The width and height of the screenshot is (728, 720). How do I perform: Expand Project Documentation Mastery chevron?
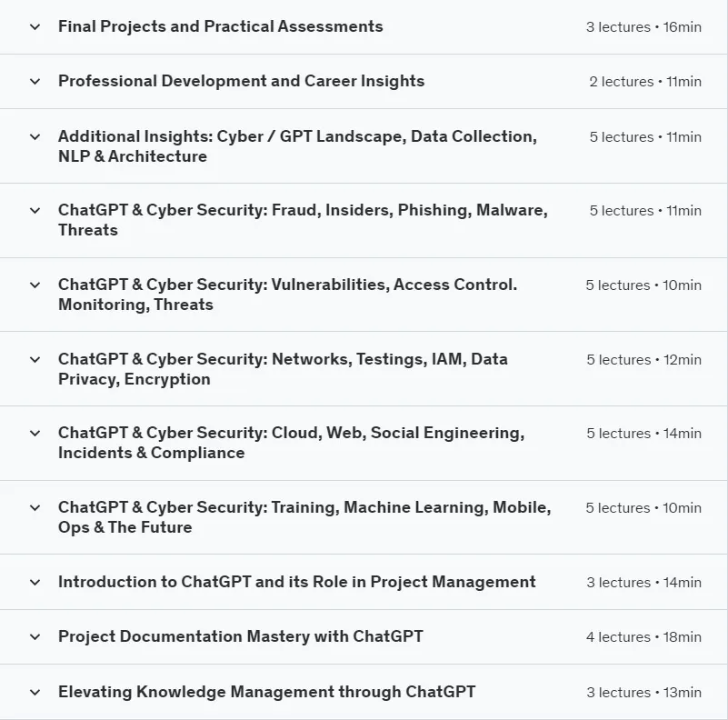click(35, 637)
